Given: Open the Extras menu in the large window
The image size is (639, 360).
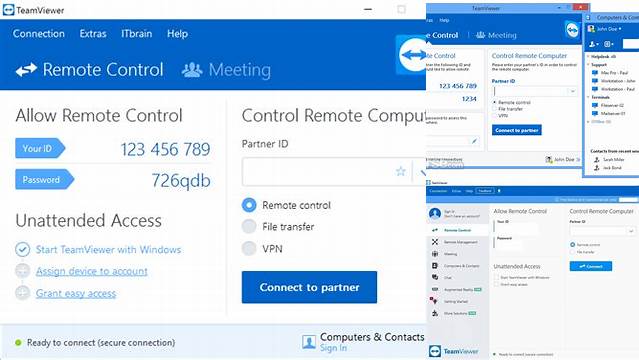Looking at the screenshot, I should 93,33.
